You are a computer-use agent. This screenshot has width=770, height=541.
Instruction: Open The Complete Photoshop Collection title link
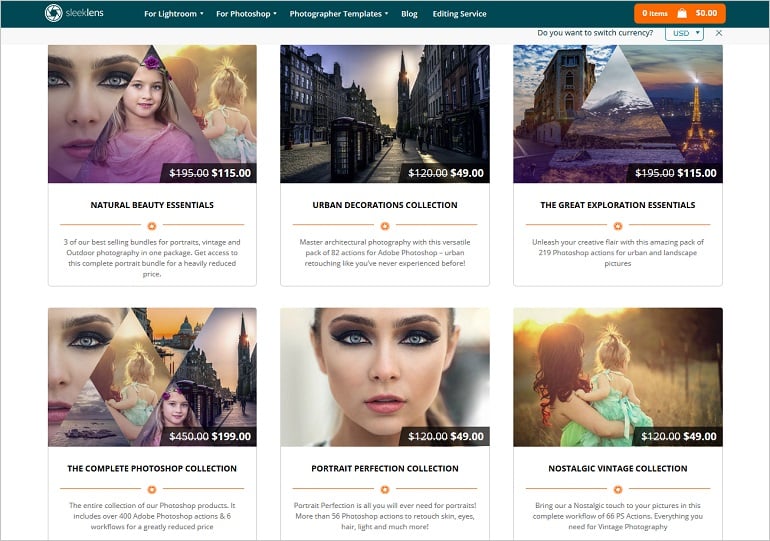pos(152,468)
